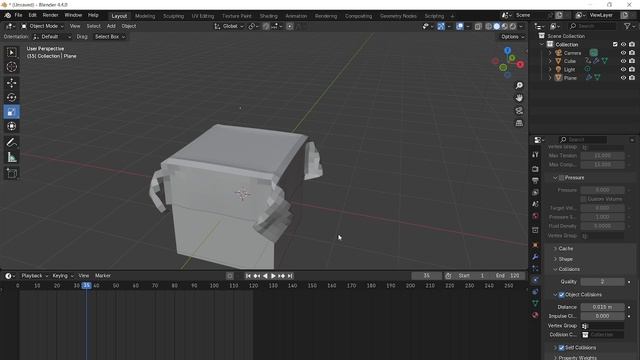This screenshot has width=640, height=360.
Task: Open the Physics properties tab icon
Action: [535, 280]
